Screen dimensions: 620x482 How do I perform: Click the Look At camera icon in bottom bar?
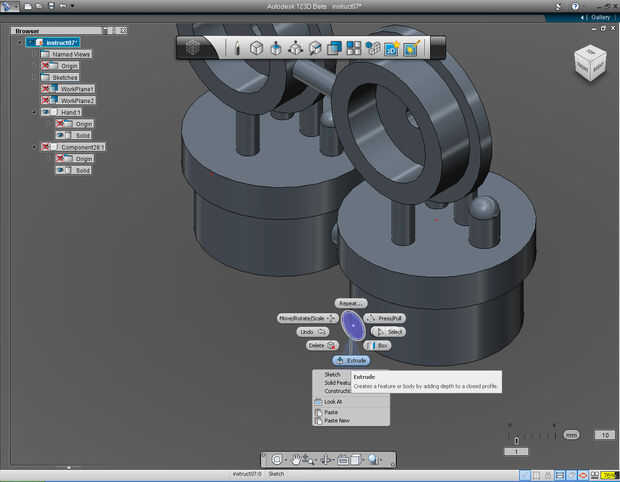click(x=343, y=459)
